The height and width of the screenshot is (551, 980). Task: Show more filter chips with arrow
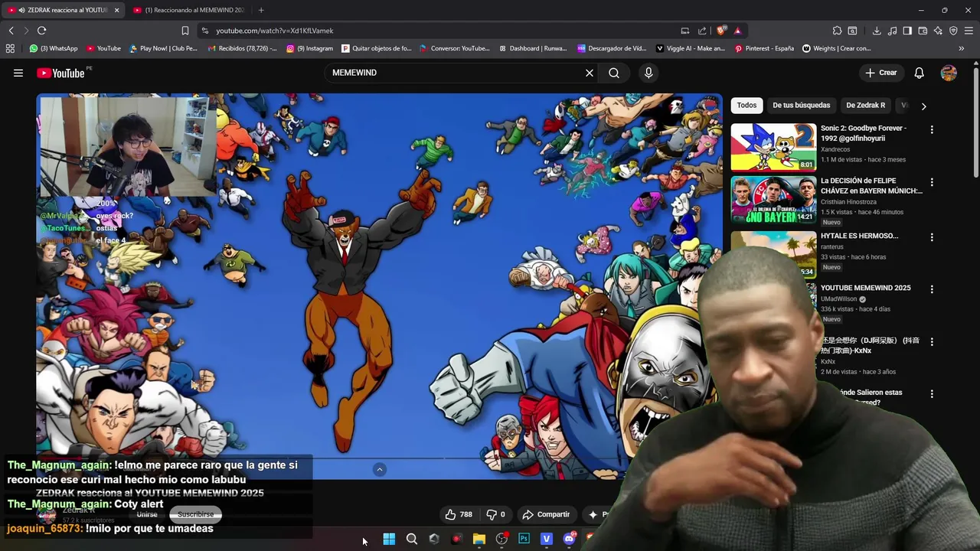[x=923, y=106]
